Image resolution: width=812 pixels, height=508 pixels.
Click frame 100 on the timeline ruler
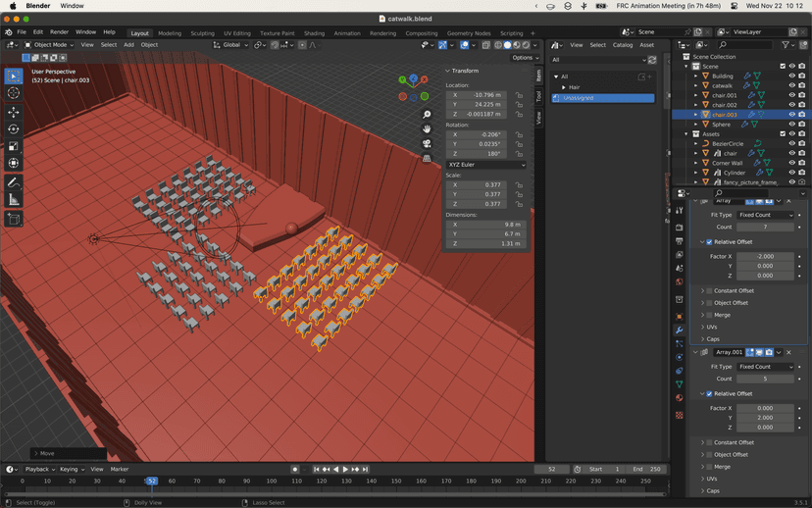pos(272,482)
